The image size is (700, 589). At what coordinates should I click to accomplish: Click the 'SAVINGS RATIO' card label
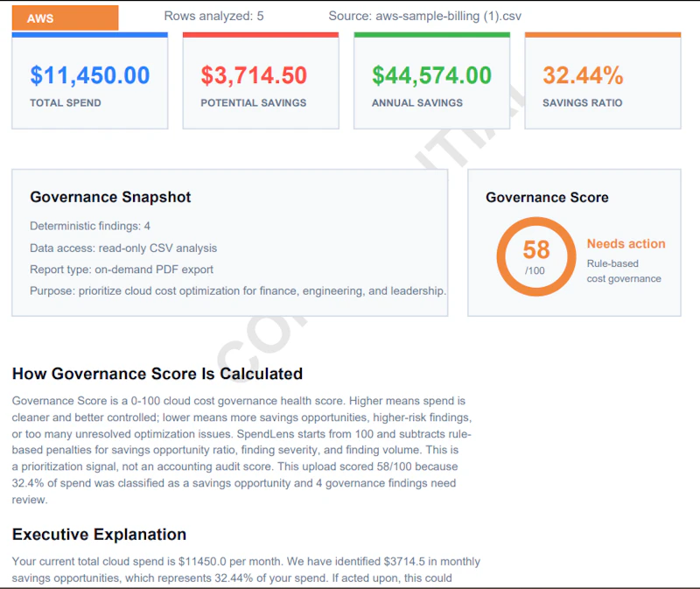click(583, 102)
